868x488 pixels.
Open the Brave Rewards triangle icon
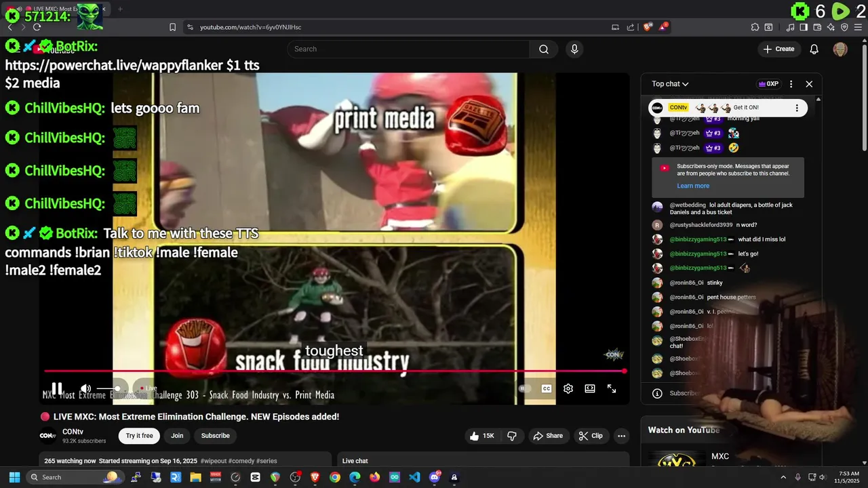pyautogui.click(x=663, y=27)
